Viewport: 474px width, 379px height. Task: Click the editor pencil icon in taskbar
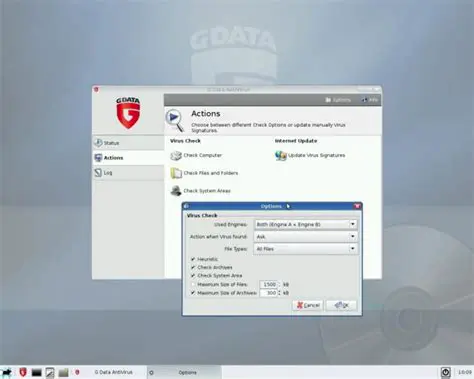(50, 372)
